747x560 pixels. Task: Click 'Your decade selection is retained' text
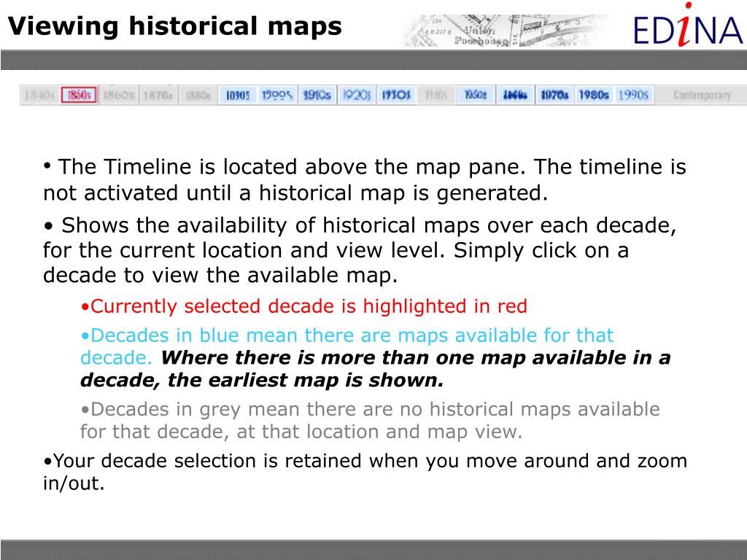tap(208, 461)
